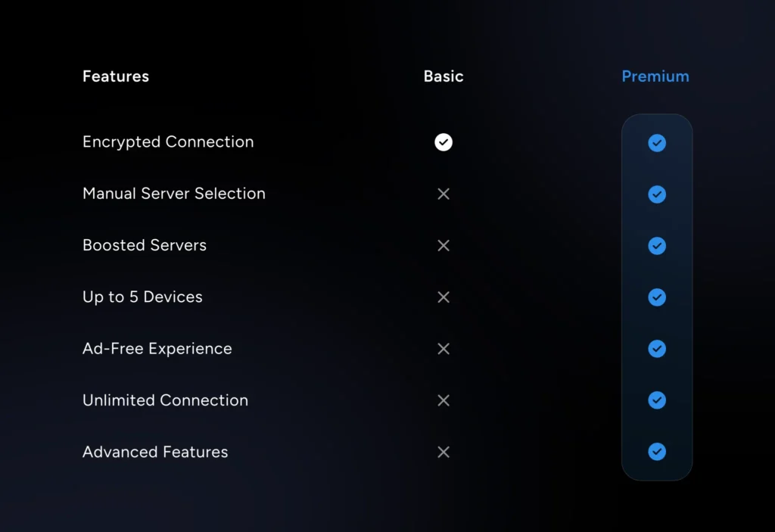Click the white Basic checkmark for Encrypted Connection
Viewport: 775px width, 532px height.
point(444,142)
